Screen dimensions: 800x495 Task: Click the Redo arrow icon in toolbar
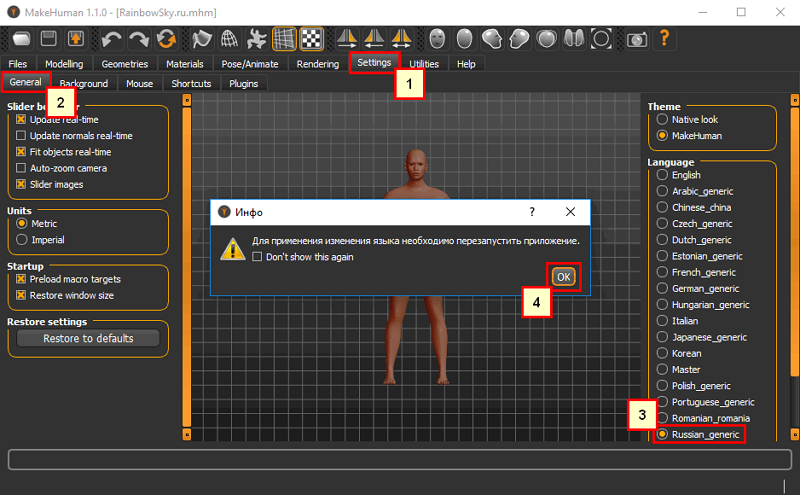click(138, 39)
